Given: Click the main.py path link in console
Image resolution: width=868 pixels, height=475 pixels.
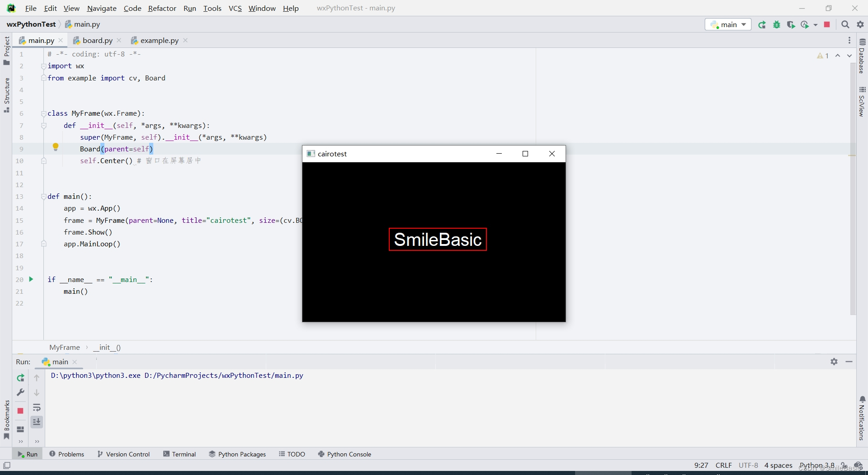Looking at the screenshot, I should click(x=224, y=376).
